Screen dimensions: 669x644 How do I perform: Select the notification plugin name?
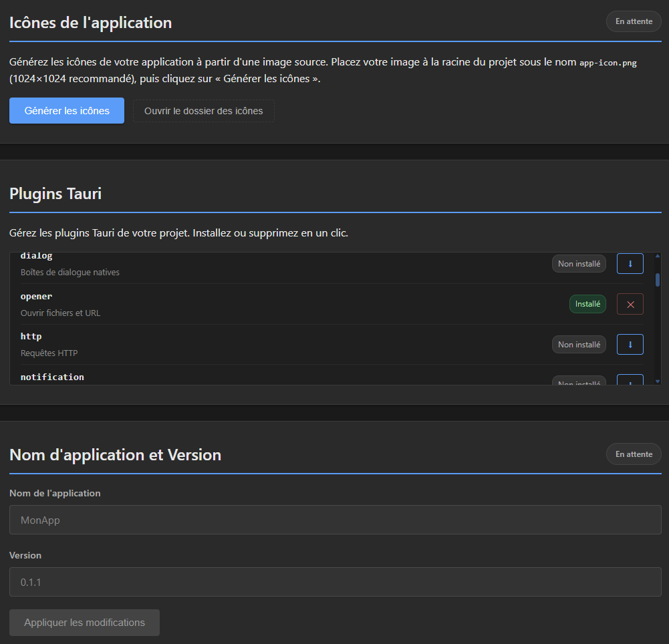52,377
